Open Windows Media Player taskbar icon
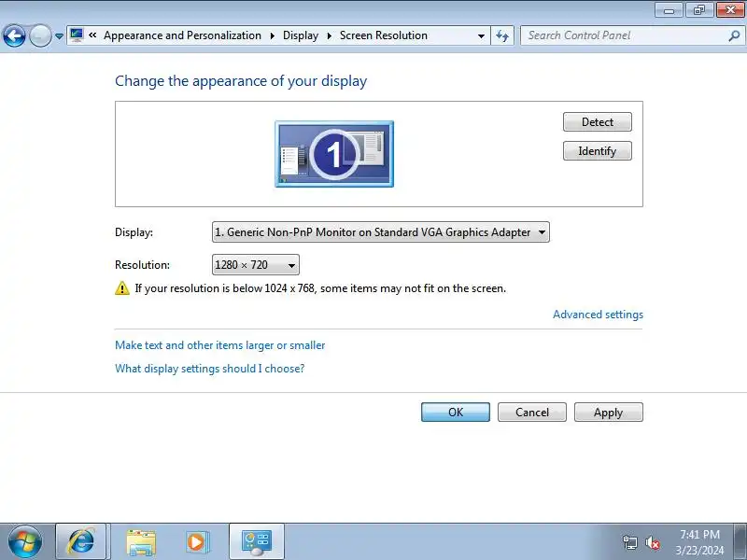The image size is (747, 560). pos(196,542)
